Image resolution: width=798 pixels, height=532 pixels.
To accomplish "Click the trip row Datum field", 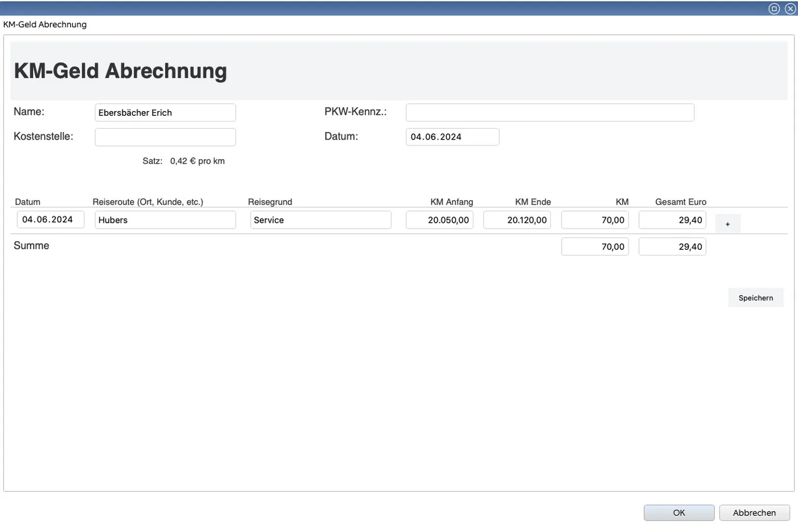I will coord(50,220).
